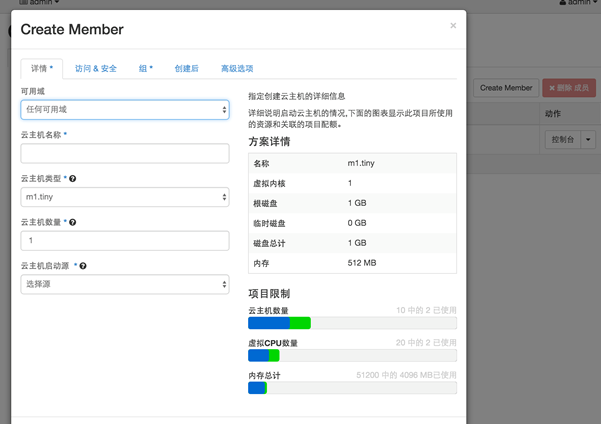Viewport: 601px width, 424px height.
Task: Click the 项目限制 heading
Action: pos(269,294)
